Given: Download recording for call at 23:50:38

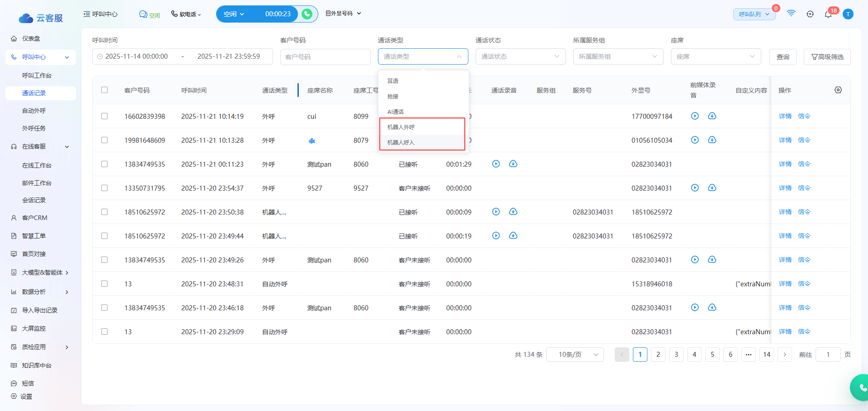Looking at the screenshot, I should (513, 212).
